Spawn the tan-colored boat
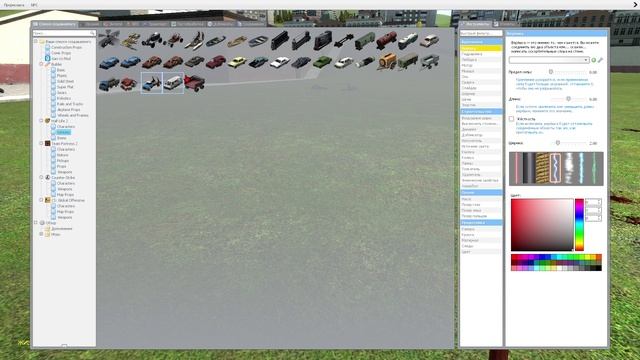The height and width of the screenshot is (360, 640). tap(237, 41)
